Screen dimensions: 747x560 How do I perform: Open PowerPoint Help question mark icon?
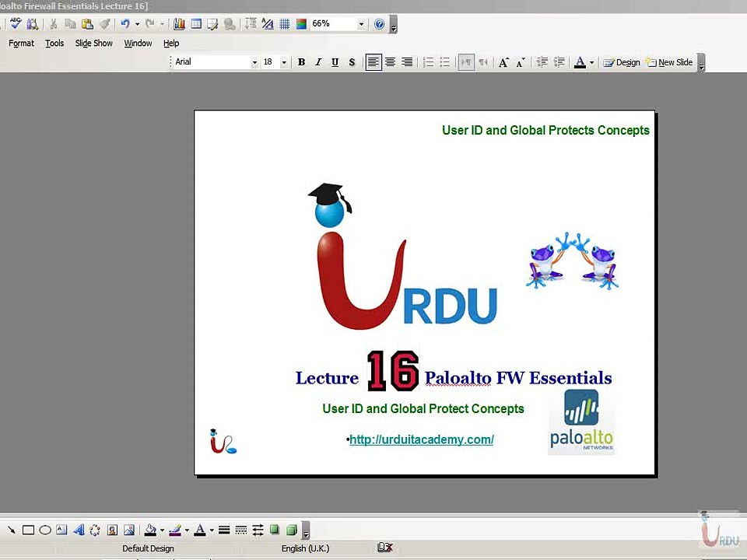point(379,24)
